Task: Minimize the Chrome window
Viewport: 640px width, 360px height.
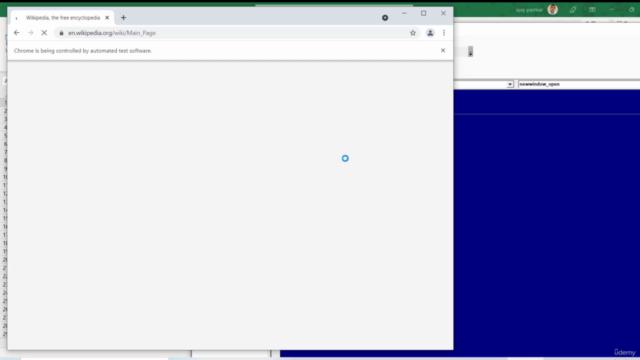Action: coord(404,13)
